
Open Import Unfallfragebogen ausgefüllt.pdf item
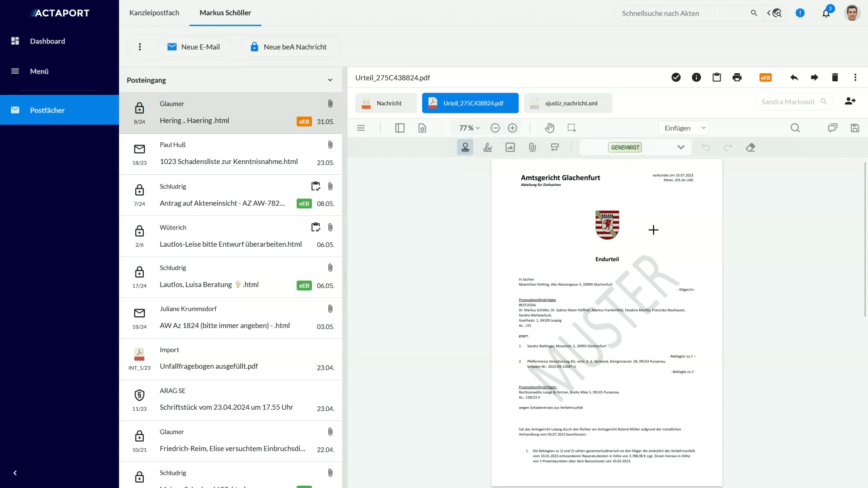pos(231,359)
